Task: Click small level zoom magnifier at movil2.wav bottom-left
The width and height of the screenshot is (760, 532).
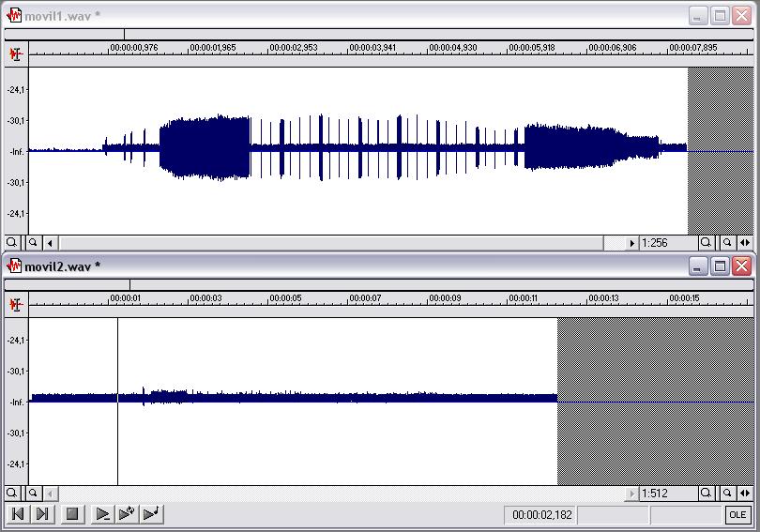Action: point(33,494)
